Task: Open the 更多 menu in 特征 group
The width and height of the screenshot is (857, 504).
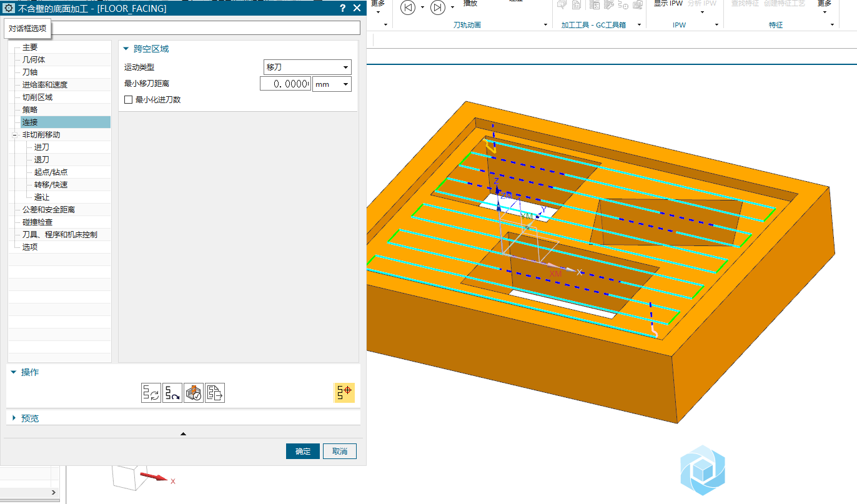Action: tap(825, 5)
